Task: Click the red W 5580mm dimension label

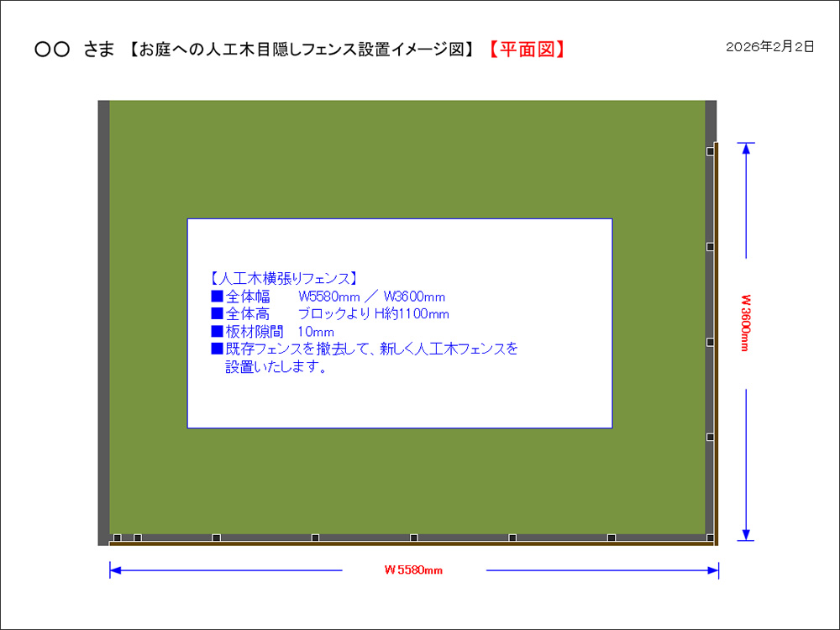Action: pyautogui.click(x=413, y=570)
